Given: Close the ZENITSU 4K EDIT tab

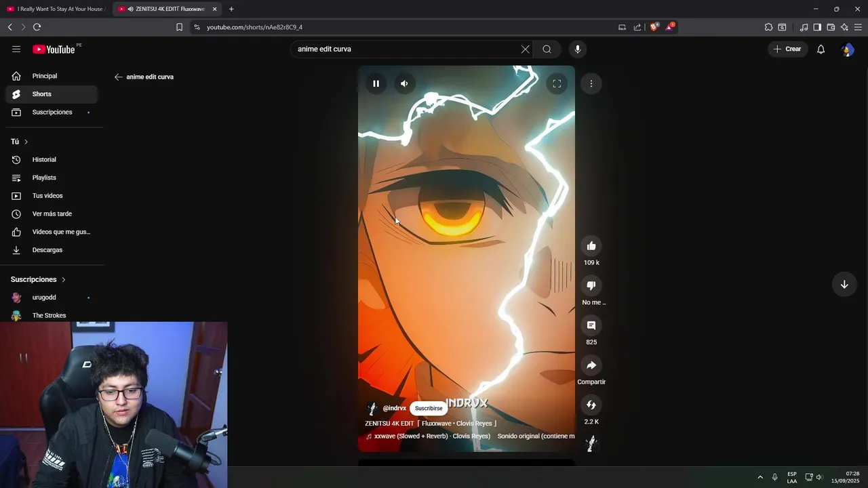Looking at the screenshot, I should (x=215, y=9).
